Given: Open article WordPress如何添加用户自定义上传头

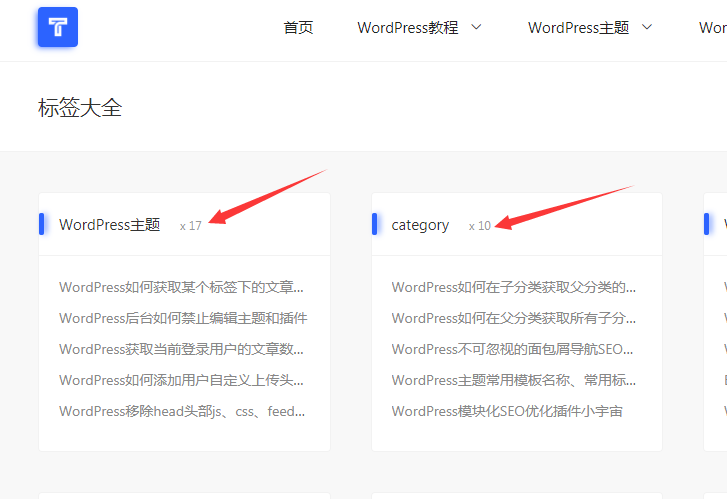Looking at the screenshot, I should tap(181, 380).
